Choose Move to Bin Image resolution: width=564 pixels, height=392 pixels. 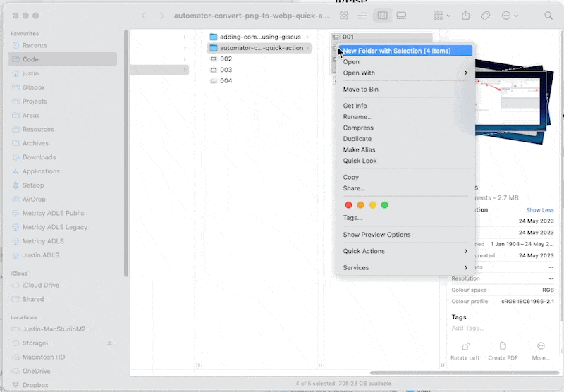405,90
